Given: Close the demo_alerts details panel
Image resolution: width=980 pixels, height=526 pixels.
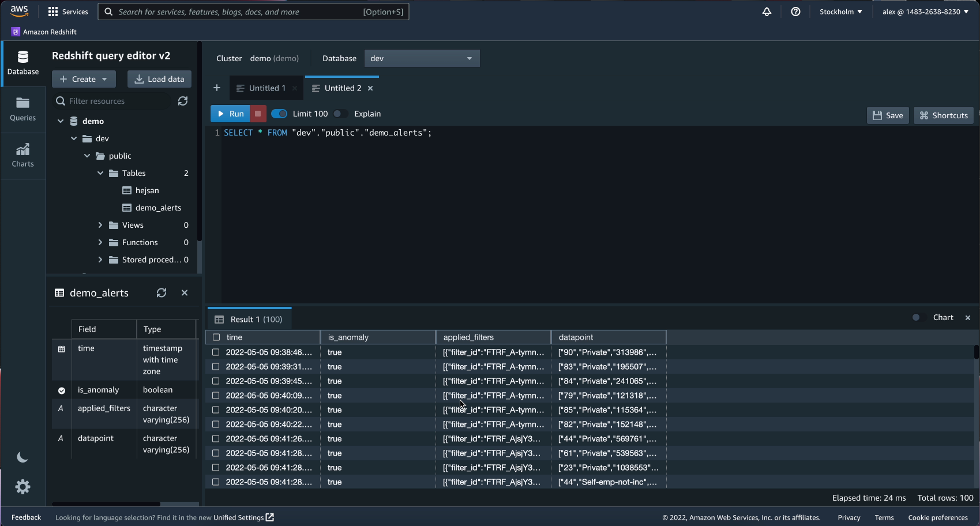Looking at the screenshot, I should 185,293.
